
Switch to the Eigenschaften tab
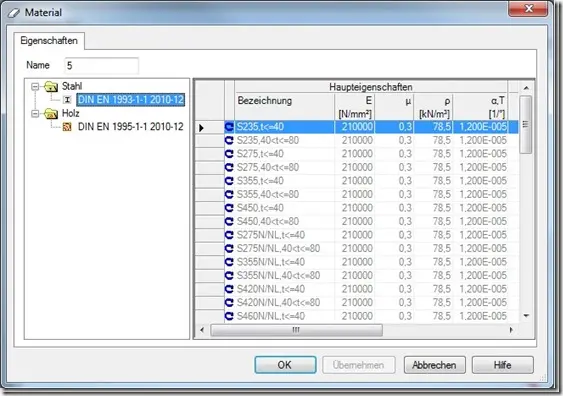coord(49,41)
